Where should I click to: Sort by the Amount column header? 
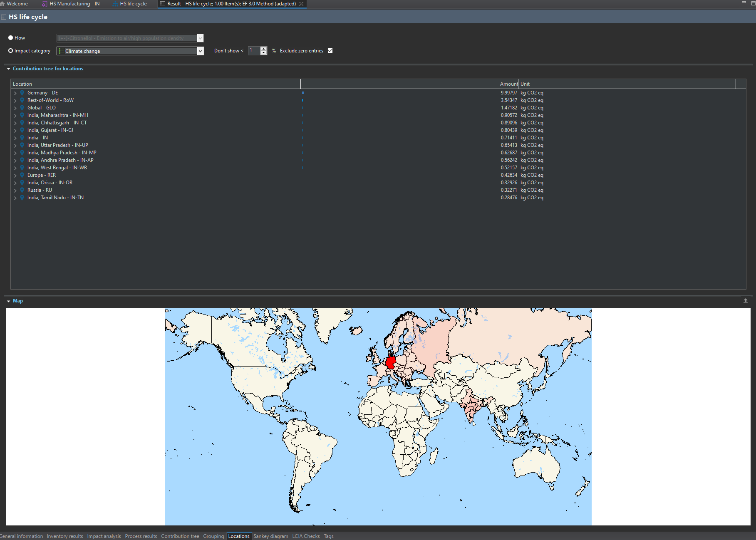[x=508, y=84]
